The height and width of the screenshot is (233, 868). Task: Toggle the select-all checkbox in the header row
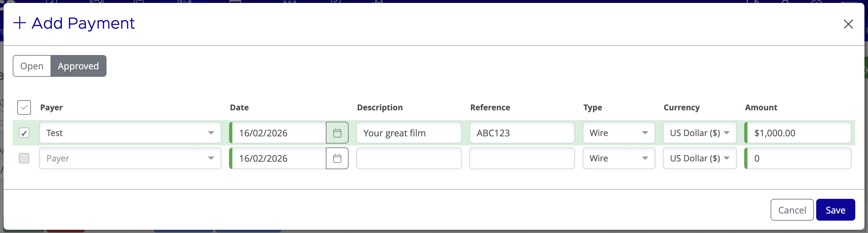24,107
